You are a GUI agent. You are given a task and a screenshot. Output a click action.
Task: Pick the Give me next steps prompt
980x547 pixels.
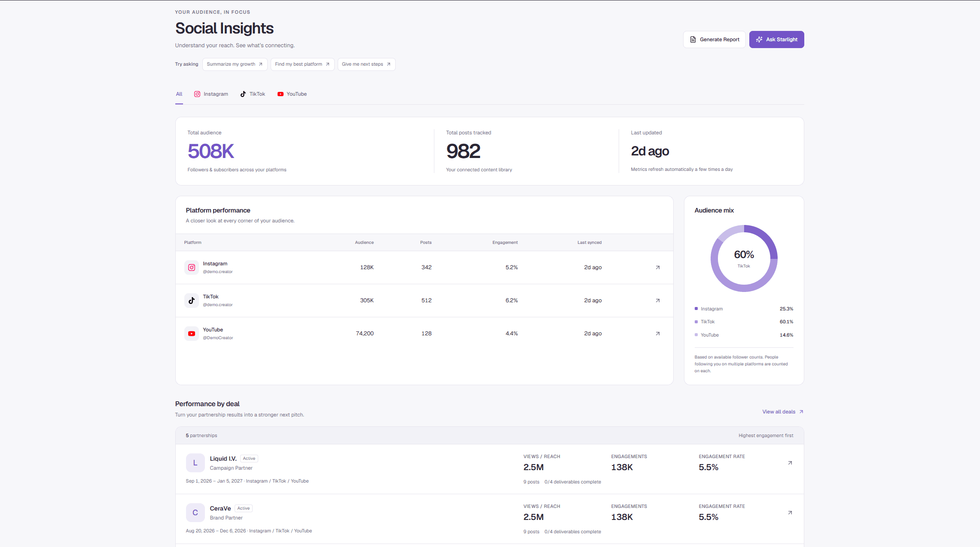point(366,64)
